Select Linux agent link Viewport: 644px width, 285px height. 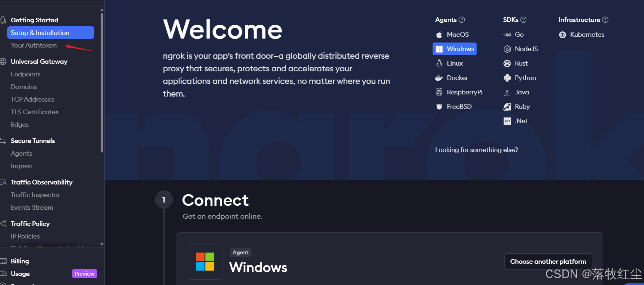tap(455, 63)
